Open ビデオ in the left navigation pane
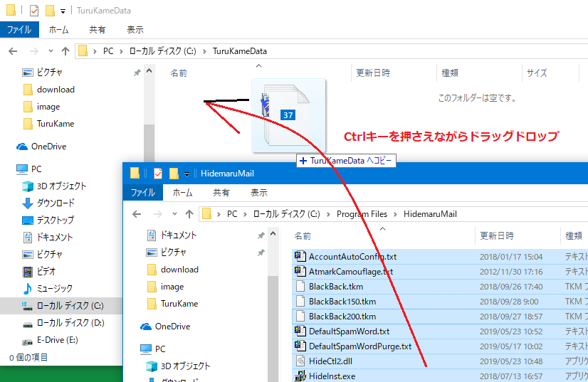The image size is (588, 382). coord(47,271)
